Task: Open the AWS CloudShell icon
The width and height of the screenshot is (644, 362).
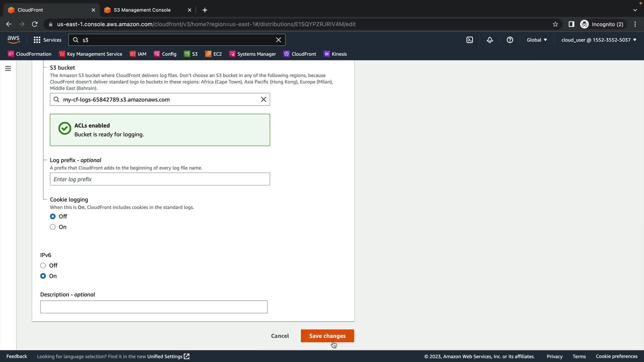Action: [x=470, y=40]
